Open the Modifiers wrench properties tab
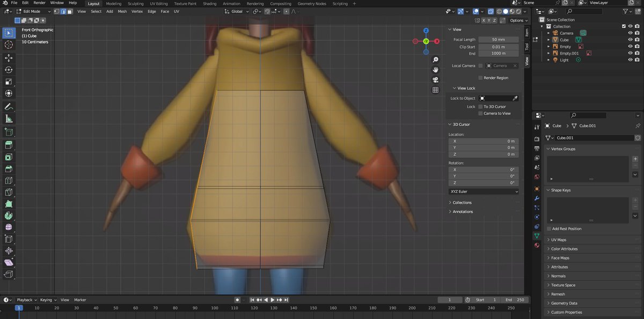The width and height of the screenshot is (644, 319). 537,198
